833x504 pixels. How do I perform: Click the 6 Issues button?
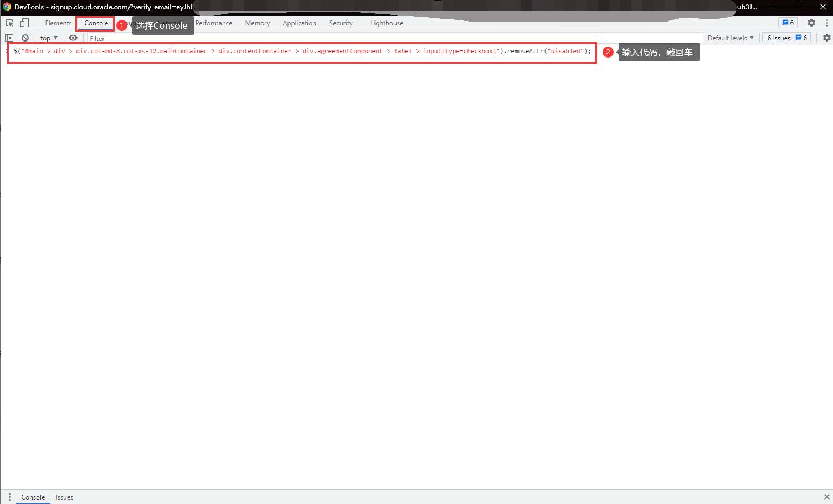click(x=787, y=38)
